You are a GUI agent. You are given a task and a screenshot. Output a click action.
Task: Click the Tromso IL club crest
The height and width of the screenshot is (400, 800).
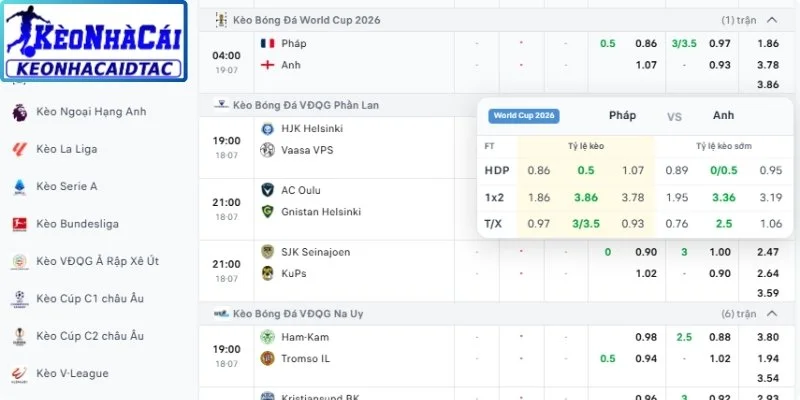(x=267, y=358)
